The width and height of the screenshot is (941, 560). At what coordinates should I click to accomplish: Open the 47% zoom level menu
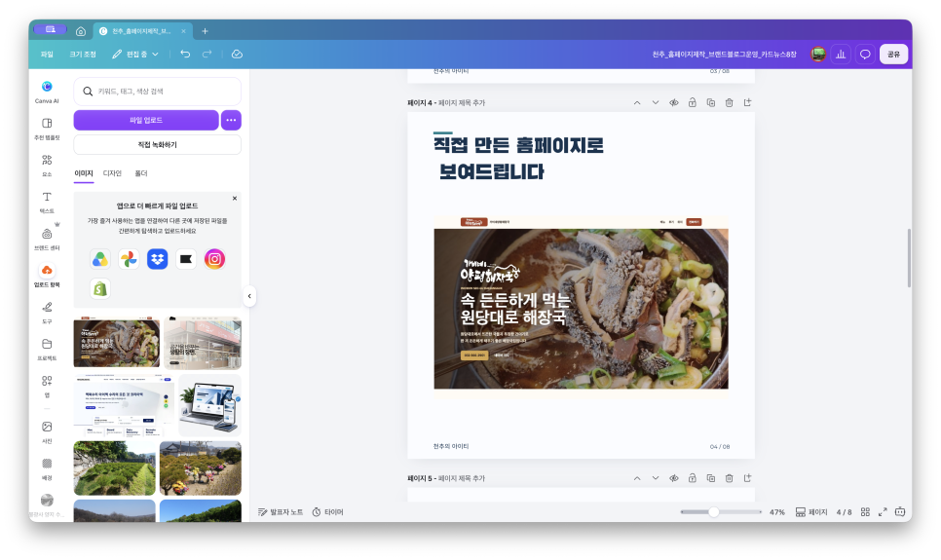[x=777, y=512]
